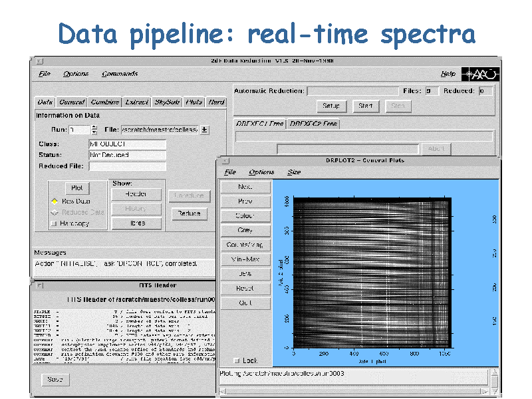The image size is (532, 399).
Task: Click the Fibres show button
Action: coord(136,223)
